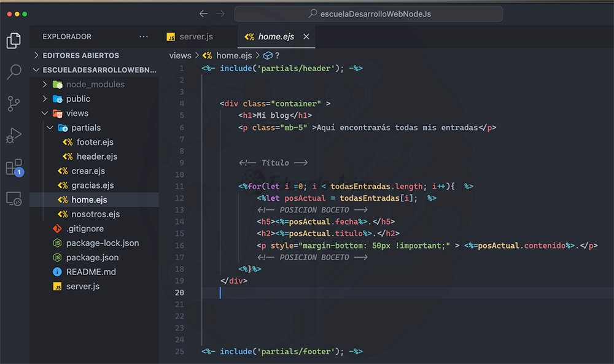The image size is (614, 364).
Task: Click the JS icon on server.js tab
Action: coord(171,37)
